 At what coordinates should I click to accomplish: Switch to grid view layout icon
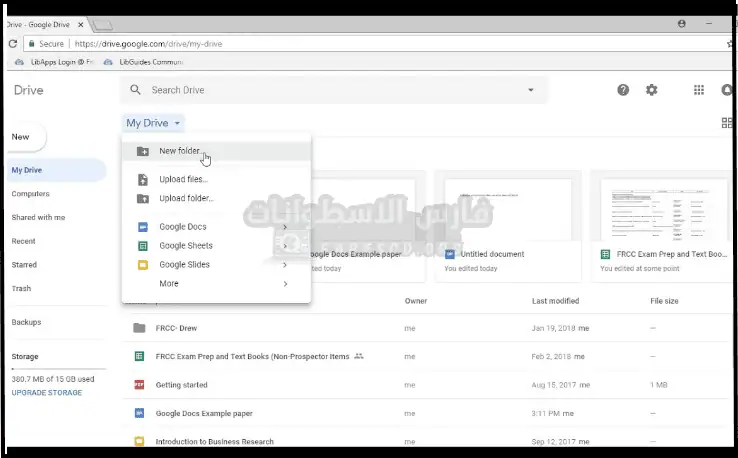coord(727,123)
